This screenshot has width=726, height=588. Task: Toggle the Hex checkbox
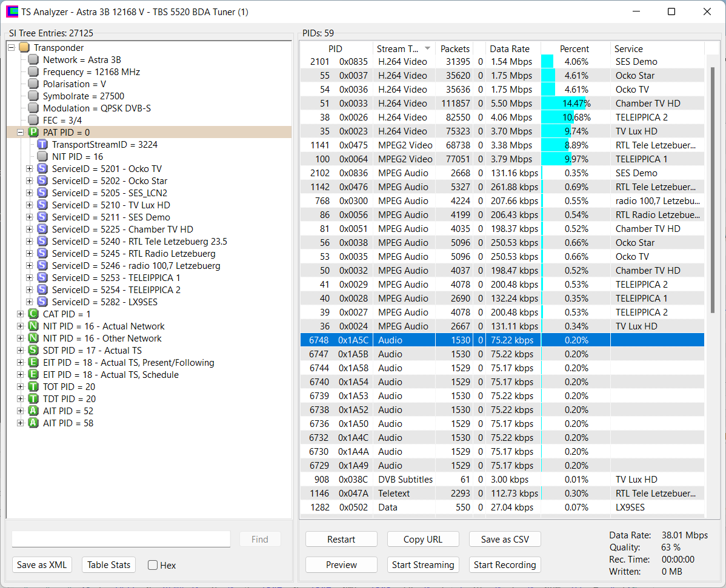point(153,565)
